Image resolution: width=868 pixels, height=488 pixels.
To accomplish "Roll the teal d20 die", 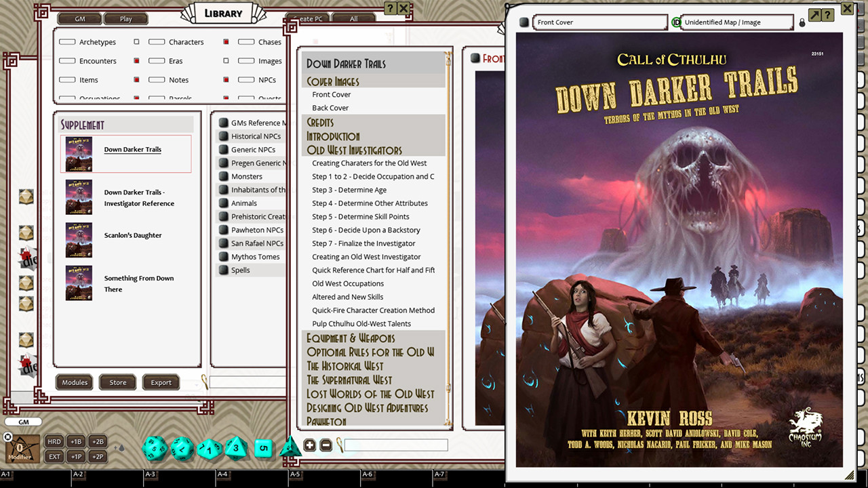I will 155,448.
